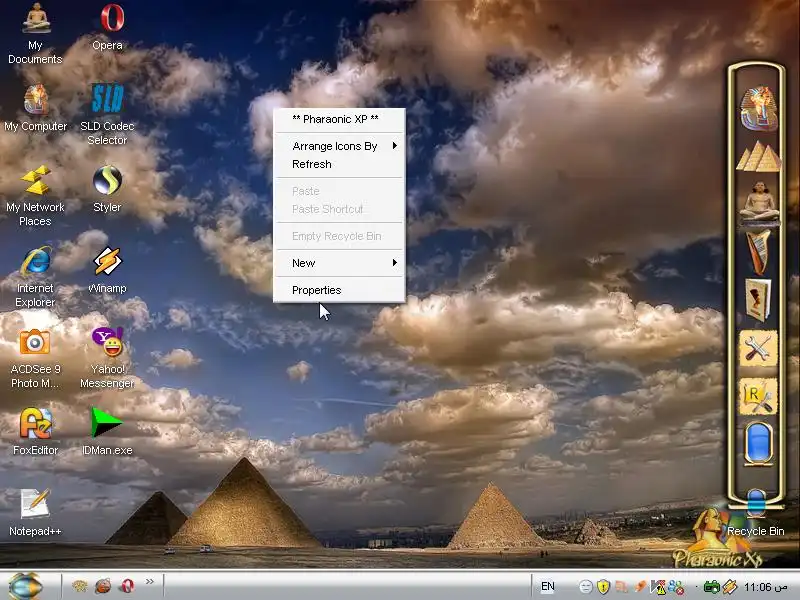Click the disabled Paste Shortcut entry
Viewport: 800px width, 600px height.
(339, 209)
